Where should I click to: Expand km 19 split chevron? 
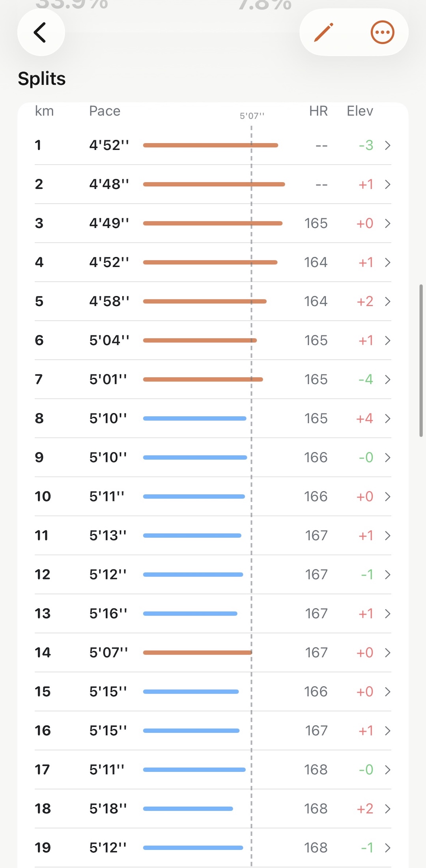click(387, 848)
